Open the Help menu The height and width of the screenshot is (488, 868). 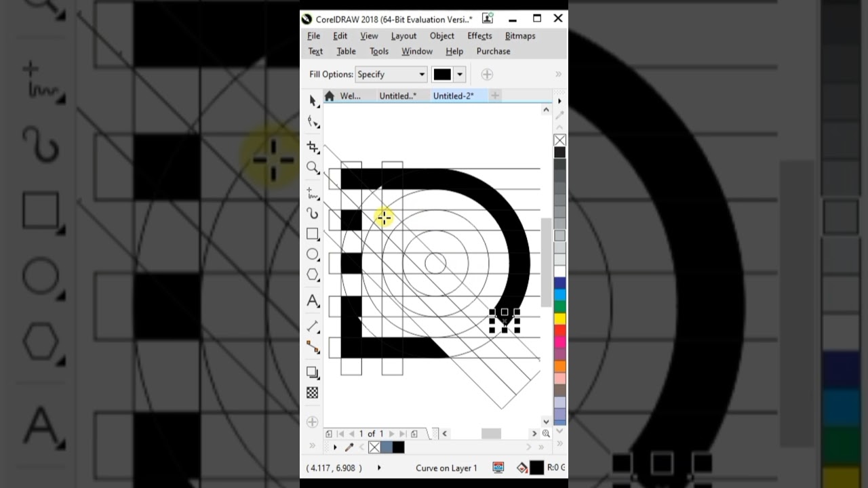(x=454, y=52)
